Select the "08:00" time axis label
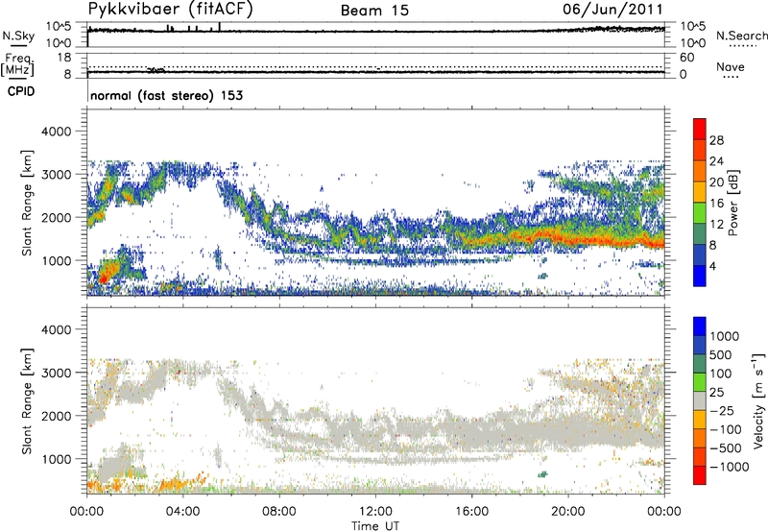Screen dimensions: 768x532 click(278, 512)
